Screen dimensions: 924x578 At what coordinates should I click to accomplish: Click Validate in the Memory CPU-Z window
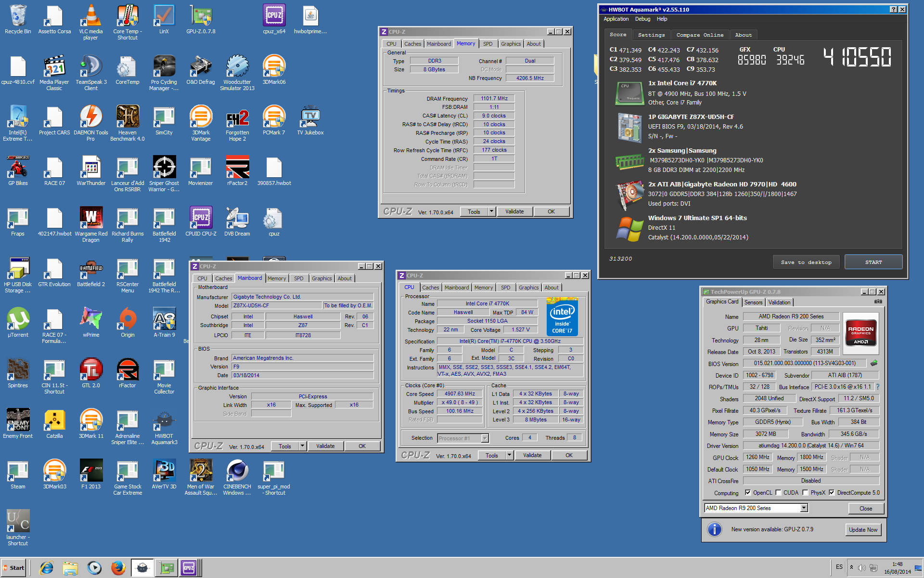(514, 211)
